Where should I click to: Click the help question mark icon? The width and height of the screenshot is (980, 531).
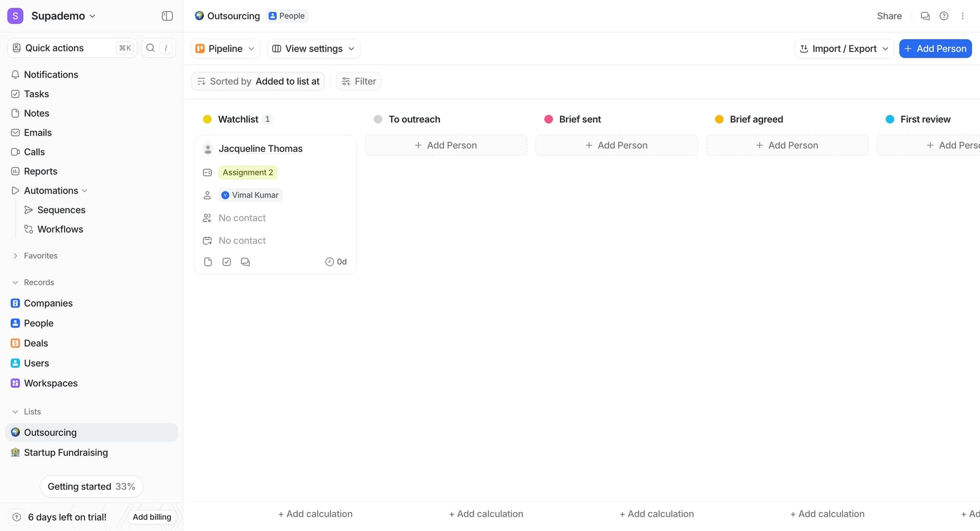point(944,16)
